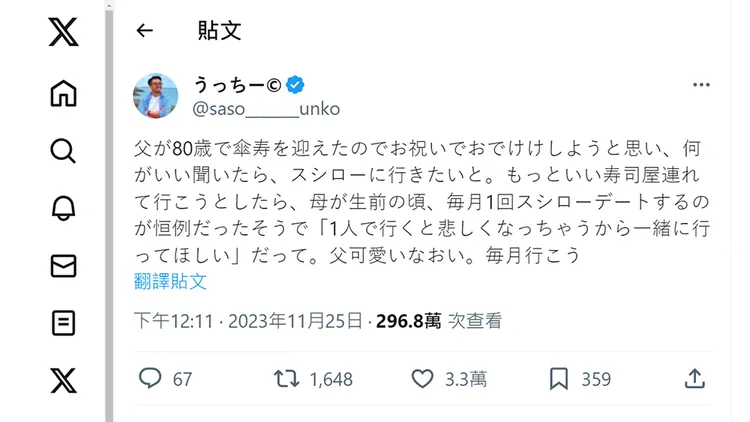This screenshot has width=750, height=422.
Task: Click the blue verified badge
Action: (297, 84)
